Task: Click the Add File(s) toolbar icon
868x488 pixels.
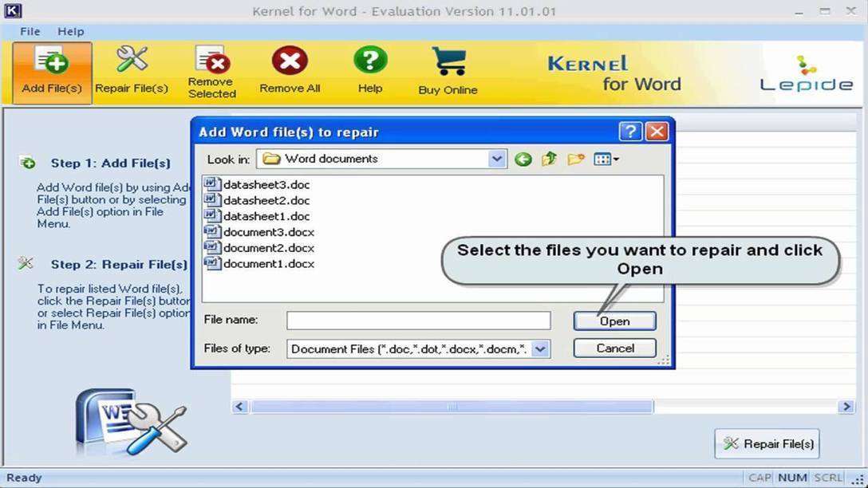Action: click(52, 72)
